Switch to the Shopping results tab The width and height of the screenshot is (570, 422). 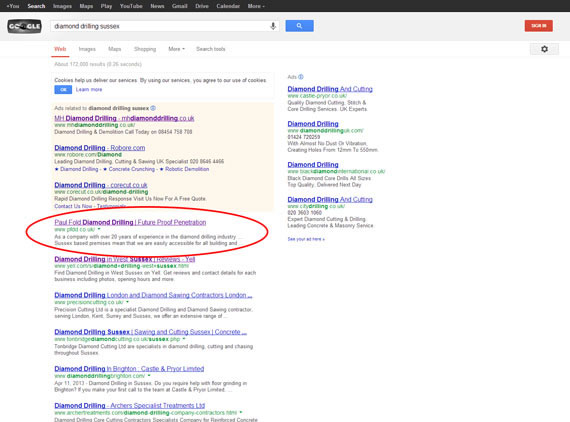click(x=145, y=49)
